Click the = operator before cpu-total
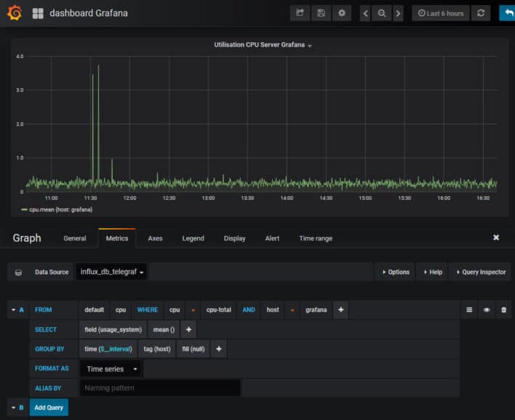Screen dimensions: 515x420 click(x=193, y=310)
